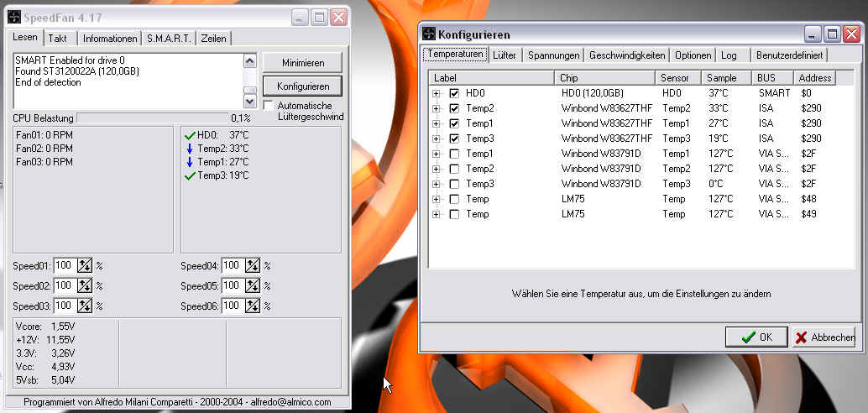
Task: Click the Speed03 spin arrows
Action: coord(84,306)
